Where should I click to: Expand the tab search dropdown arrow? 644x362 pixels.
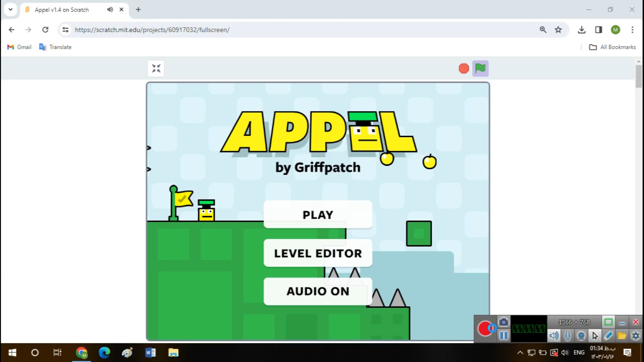click(10, 9)
